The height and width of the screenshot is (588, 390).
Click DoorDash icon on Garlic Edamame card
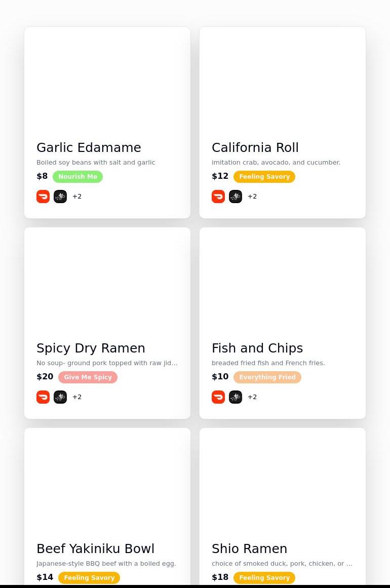(43, 197)
